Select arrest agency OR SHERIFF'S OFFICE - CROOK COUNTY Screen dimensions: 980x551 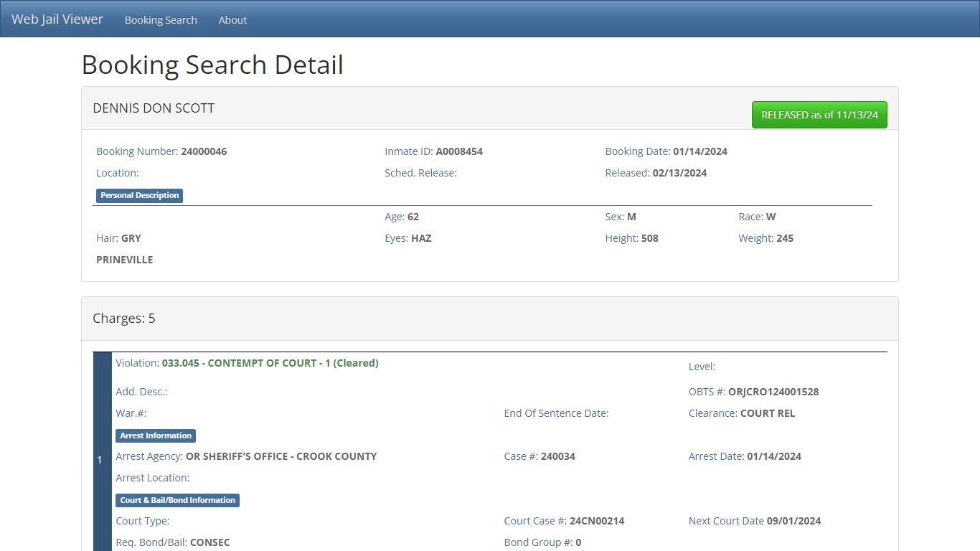tap(281, 456)
